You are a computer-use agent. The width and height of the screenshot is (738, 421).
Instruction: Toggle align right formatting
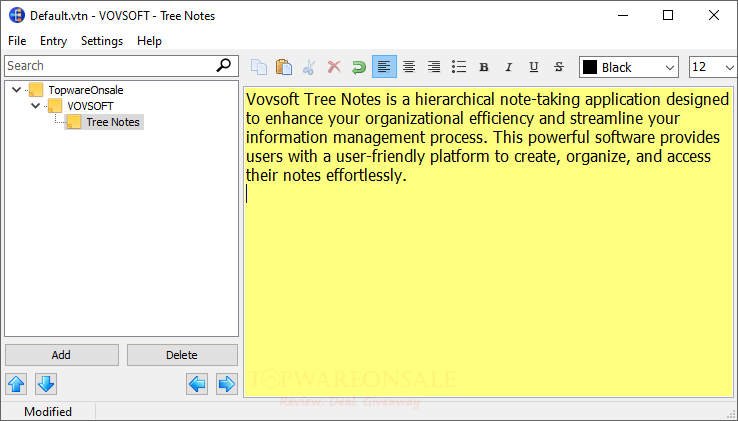[434, 67]
